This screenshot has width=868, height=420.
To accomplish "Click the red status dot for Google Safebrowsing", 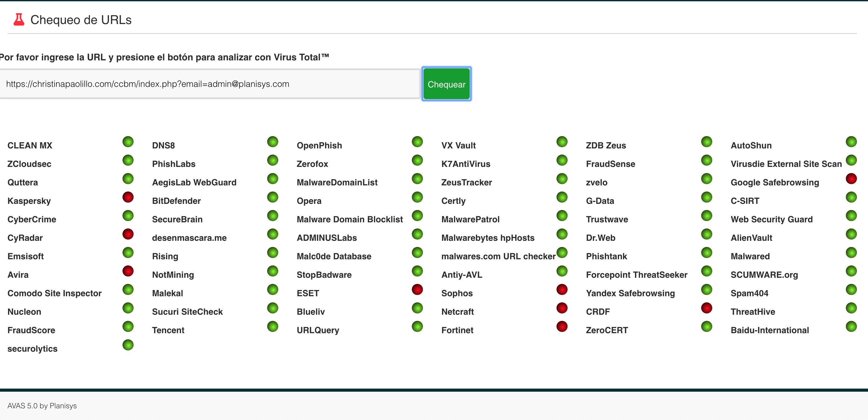I will point(851,179).
